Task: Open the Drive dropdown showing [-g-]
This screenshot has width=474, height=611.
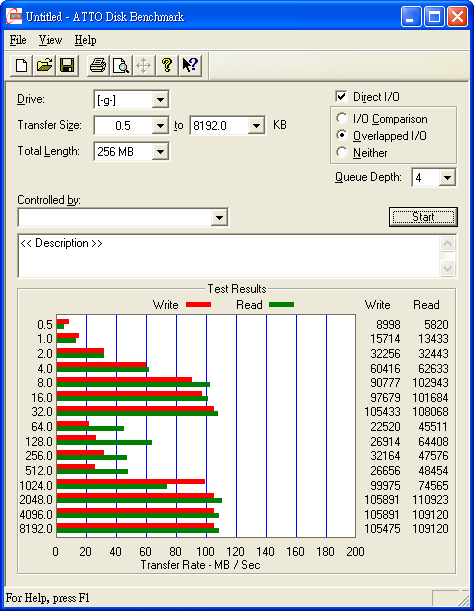Action: pos(160,100)
